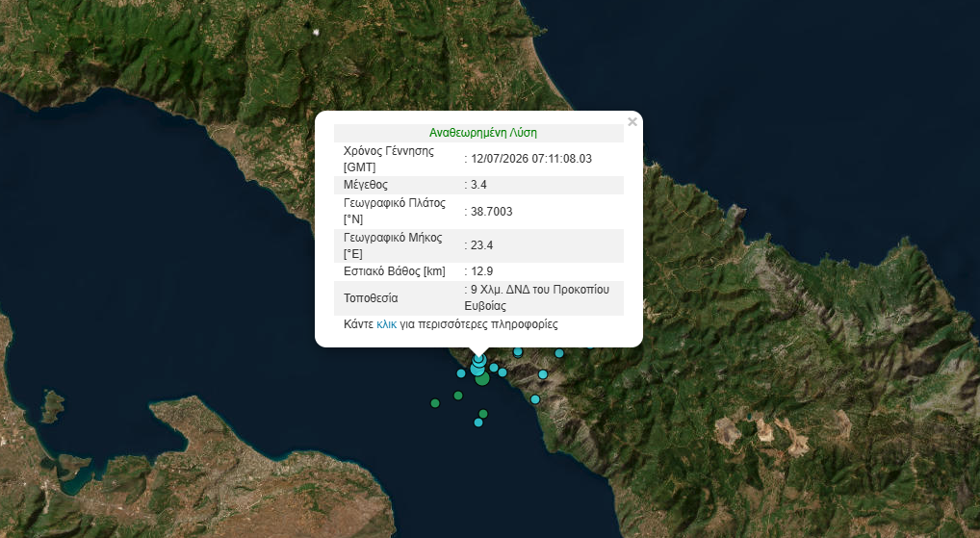Select the southernmost cyan marker on the coastline
This screenshot has height=538, width=980.
pyautogui.click(x=535, y=399)
